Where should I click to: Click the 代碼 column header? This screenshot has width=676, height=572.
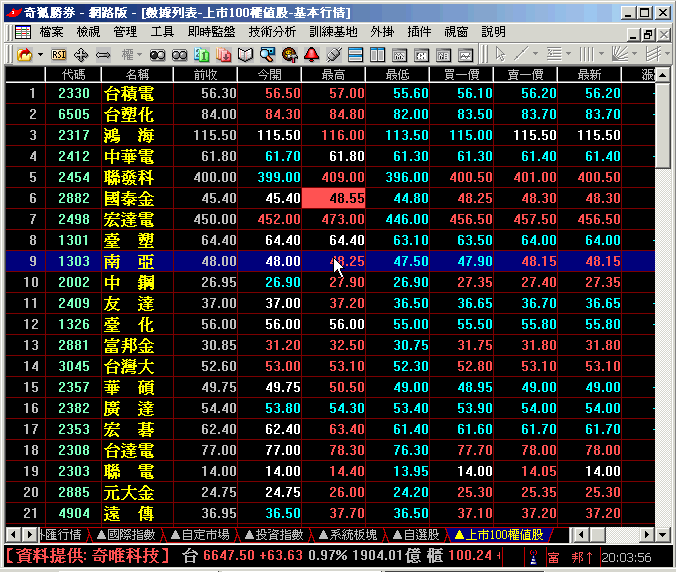coord(73,75)
